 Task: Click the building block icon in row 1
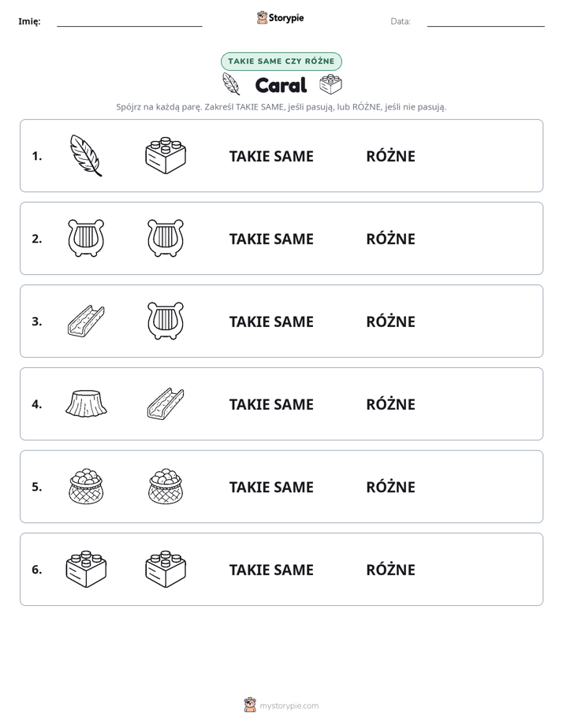click(166, 155)
